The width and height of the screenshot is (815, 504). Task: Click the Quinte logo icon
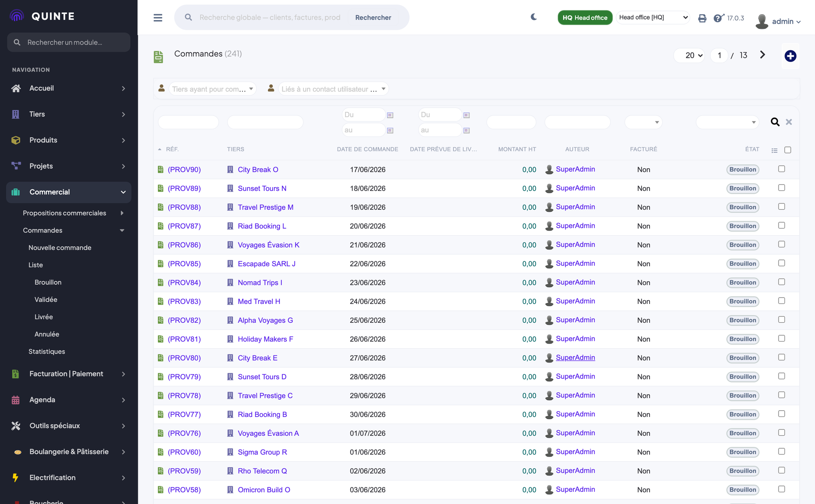coord(17,16)
